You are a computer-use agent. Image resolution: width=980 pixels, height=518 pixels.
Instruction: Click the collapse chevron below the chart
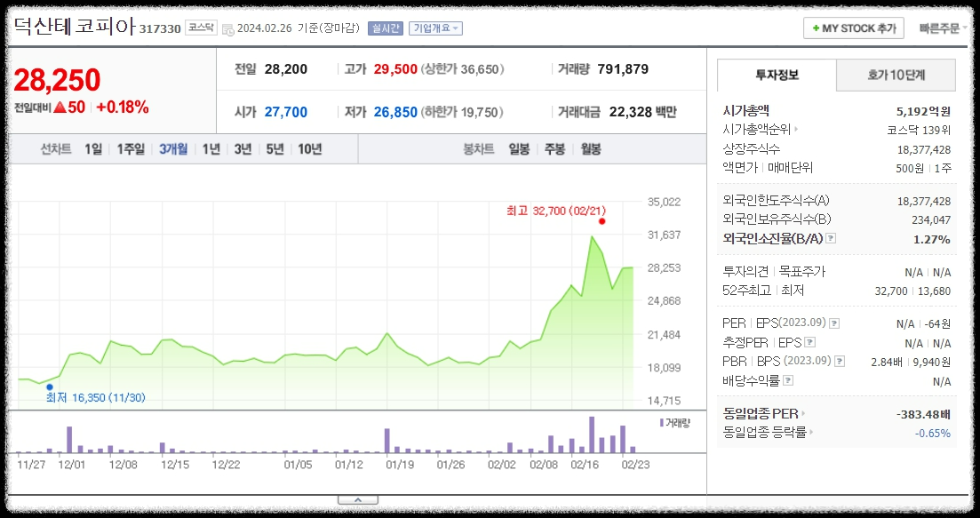(x=358, y=500)
